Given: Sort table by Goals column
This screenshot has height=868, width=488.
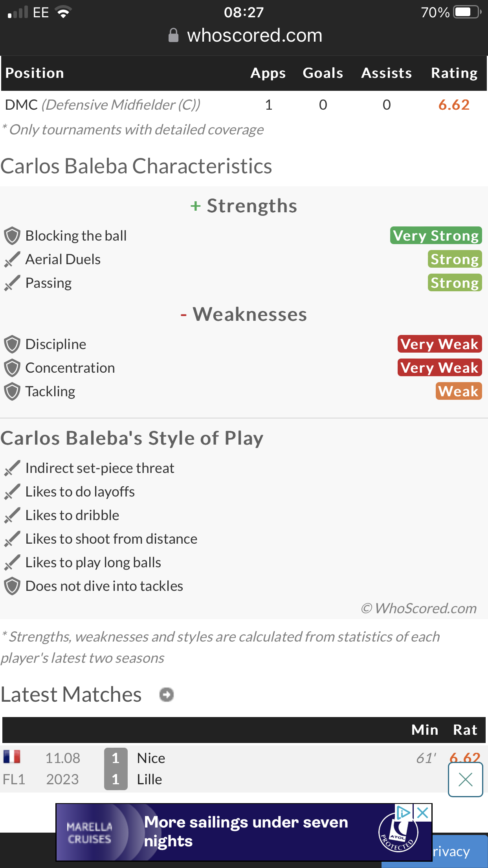Looking at the screenshot, I should tap(323, 73).
